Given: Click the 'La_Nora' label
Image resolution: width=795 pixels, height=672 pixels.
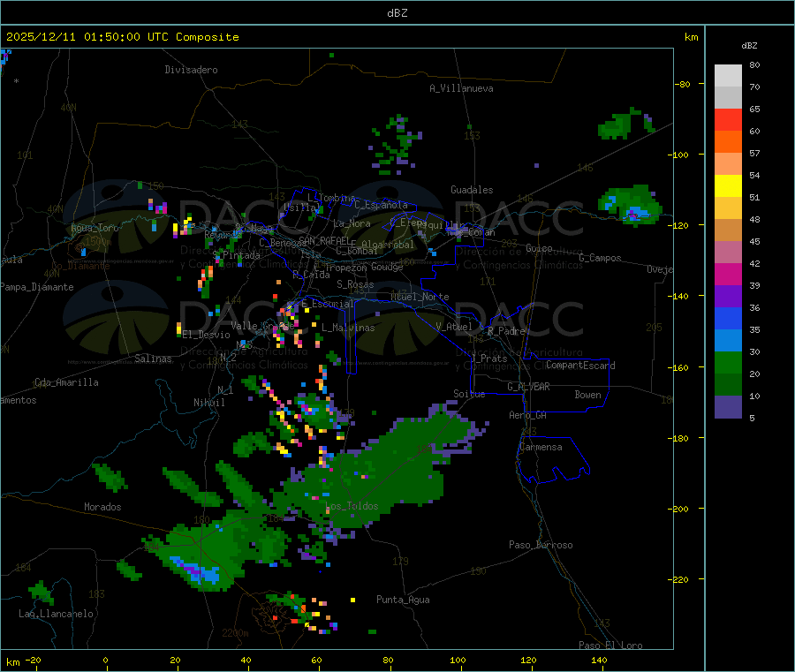Looking at the screenshot, I should pyautogui.click(x=352, y=223).
